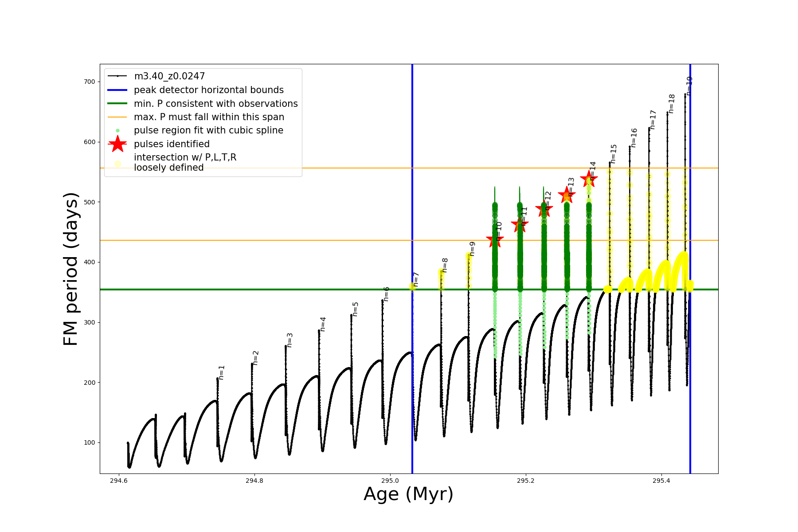Click the n=1 pulse annotation label

click(x=222, y=372)
